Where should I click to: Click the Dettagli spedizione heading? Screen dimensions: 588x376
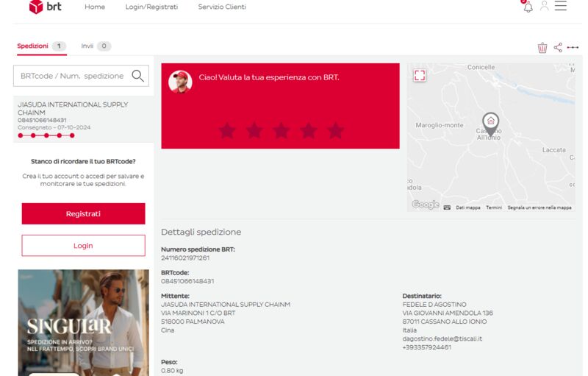[x=201, y=232]
